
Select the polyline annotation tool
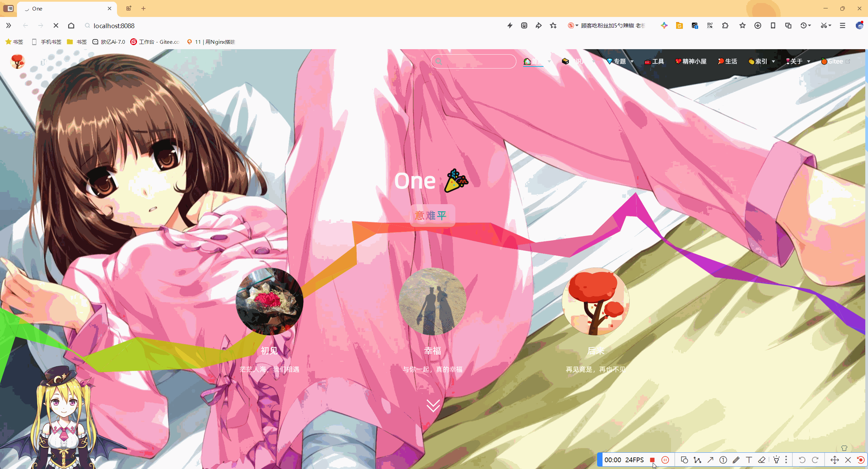[697, 460]
